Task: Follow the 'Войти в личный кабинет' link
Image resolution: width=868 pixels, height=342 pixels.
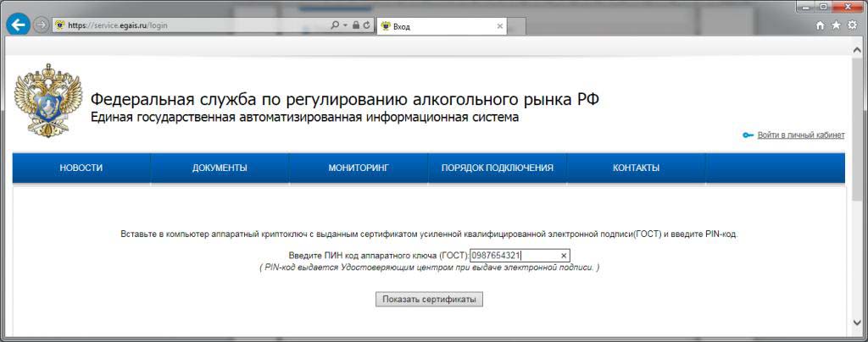Action: [800, 135]
